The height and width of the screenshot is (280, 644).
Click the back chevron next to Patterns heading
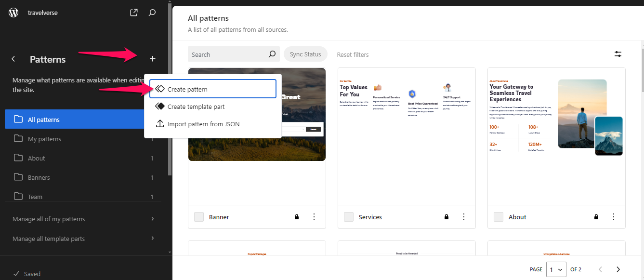tap(13, 59)
